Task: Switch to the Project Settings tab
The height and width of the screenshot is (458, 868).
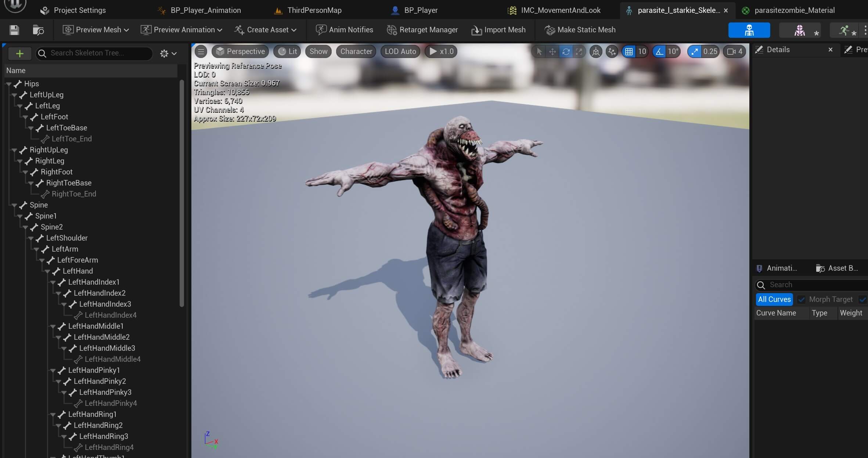Action: (73, 10)
